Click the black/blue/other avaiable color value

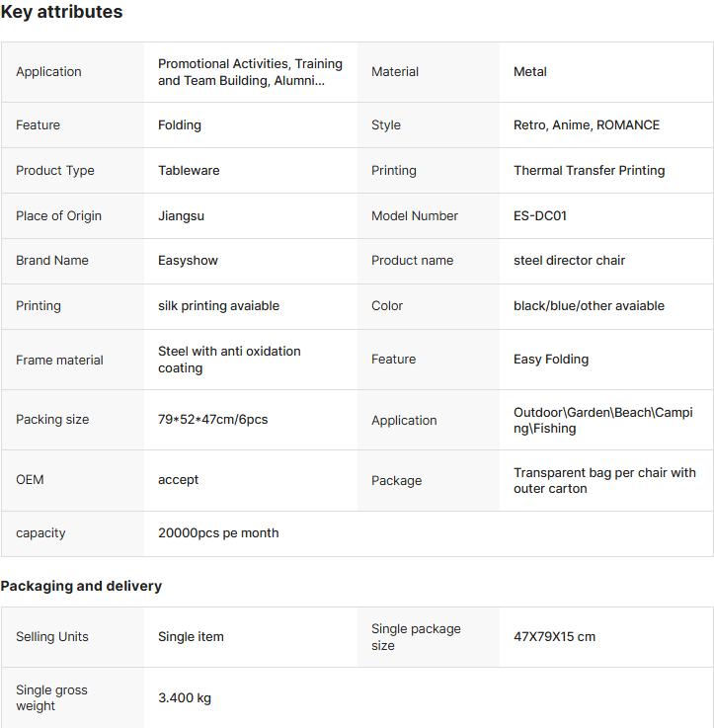[589, 306]
